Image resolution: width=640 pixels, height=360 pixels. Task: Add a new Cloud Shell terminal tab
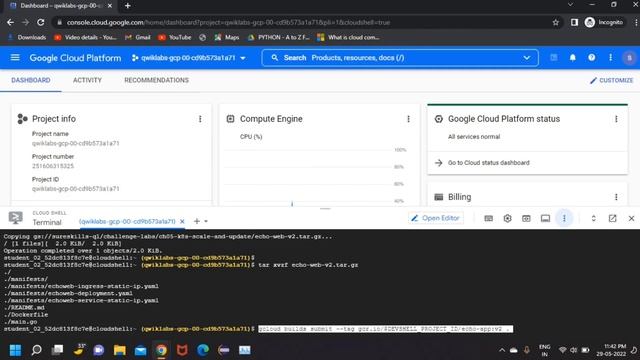pos(197,221)
